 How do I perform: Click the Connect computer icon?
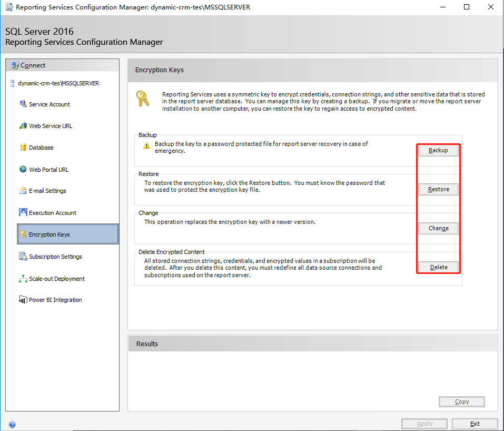(14, 65)
